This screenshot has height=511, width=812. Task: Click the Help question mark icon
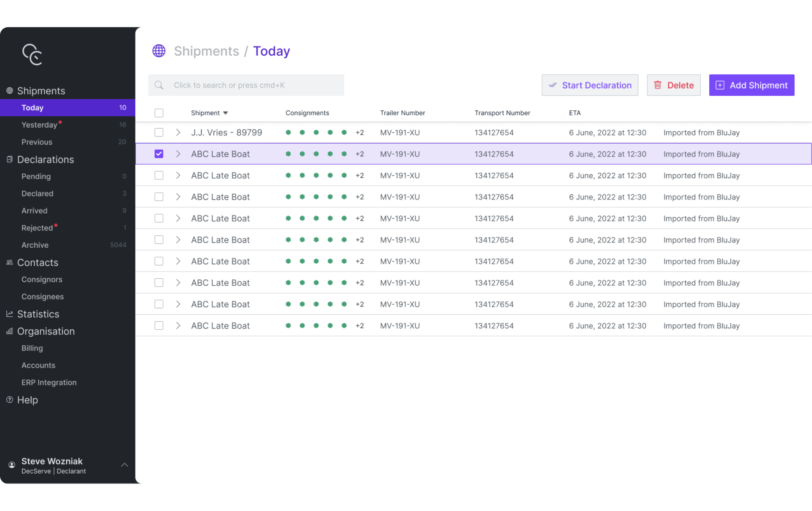(10, 399)
